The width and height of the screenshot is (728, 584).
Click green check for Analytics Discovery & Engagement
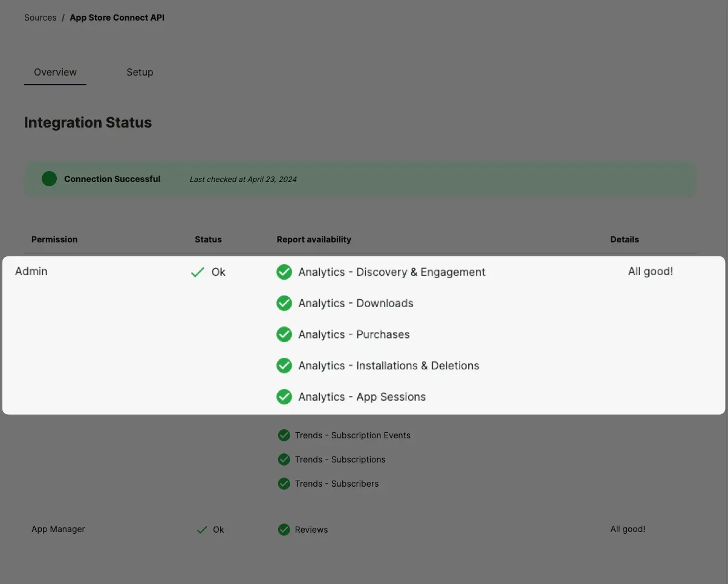284,272
